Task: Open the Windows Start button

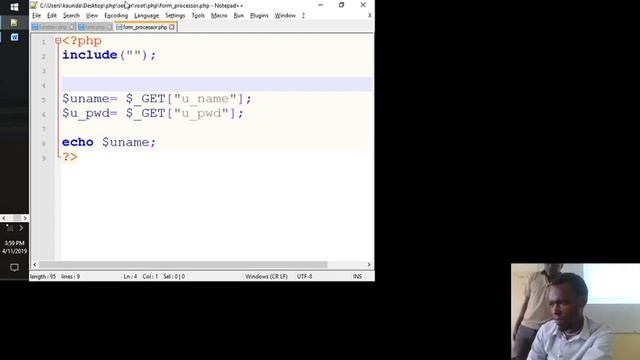Action: [x=14, y=7]
